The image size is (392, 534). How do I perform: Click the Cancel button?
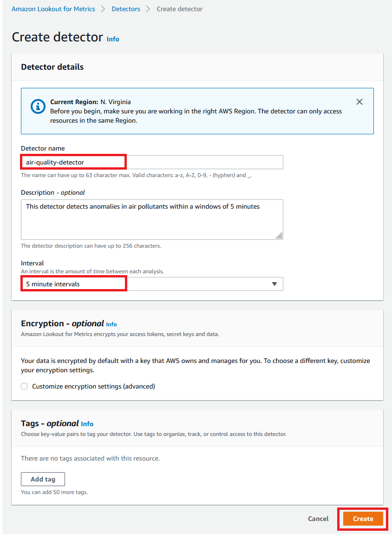(x=318, y=519)
